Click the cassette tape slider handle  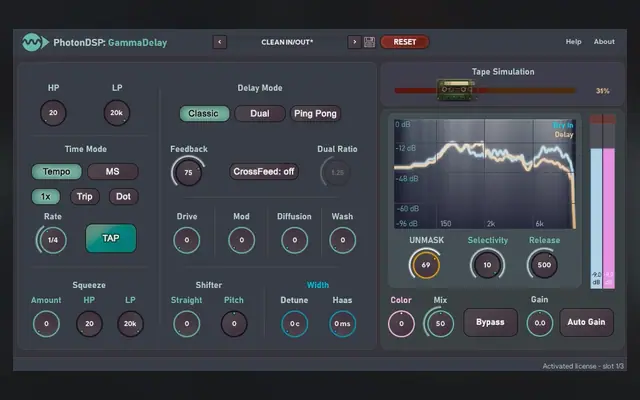click(456, 90)
